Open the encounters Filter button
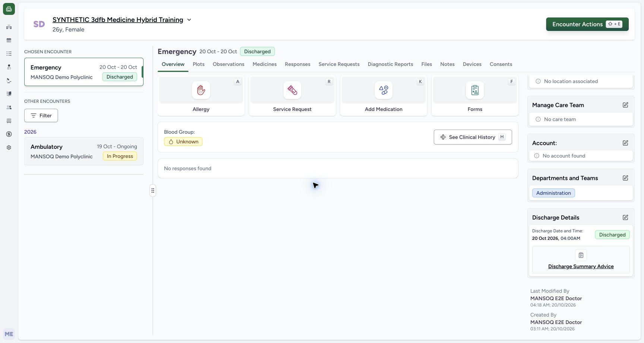644x343 pixels. pos(41,115)
